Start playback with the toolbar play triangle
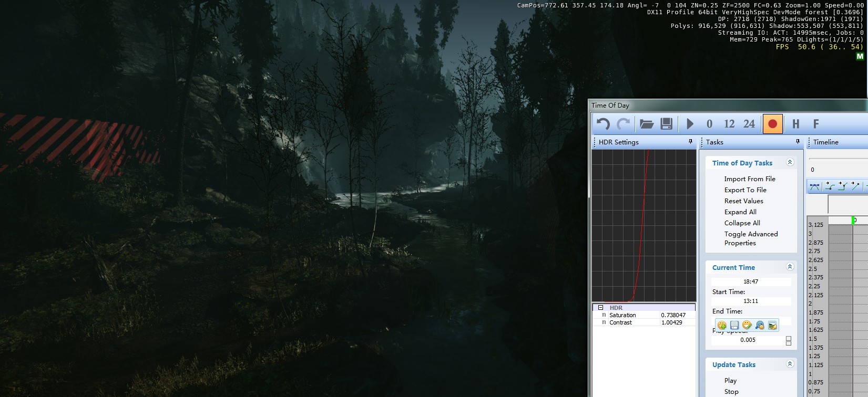Image resolution: width=868 pixels, height=397 pixels. pyautogui.click(x=690, y=124)
